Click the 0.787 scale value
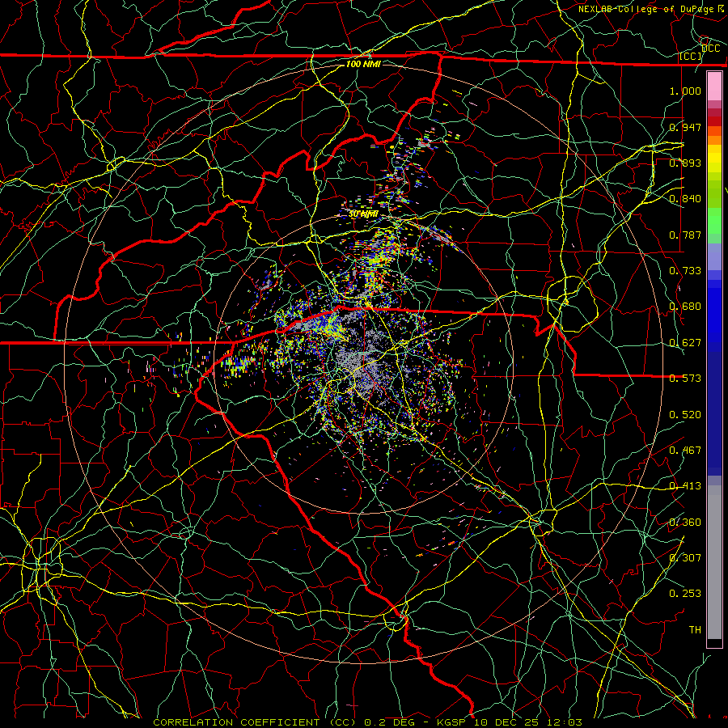This screenshot has width=728, height=728. (x=685, y=235)
